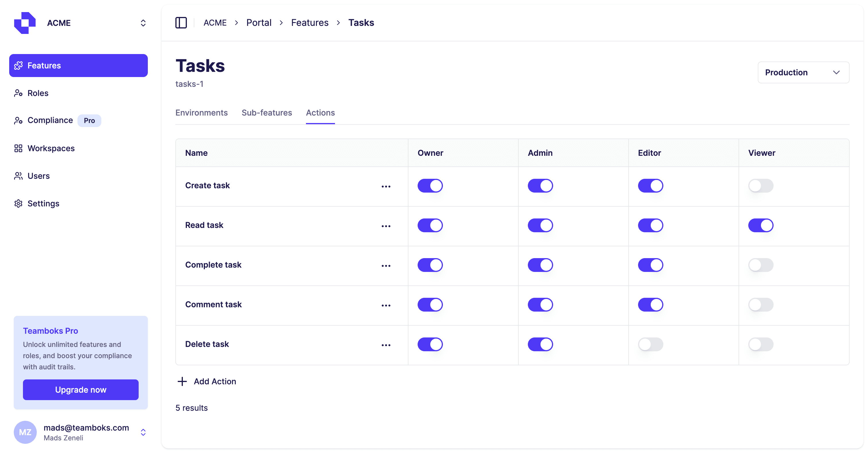
Task: Enable Delete task for Editor role
Action: (650, 344)
